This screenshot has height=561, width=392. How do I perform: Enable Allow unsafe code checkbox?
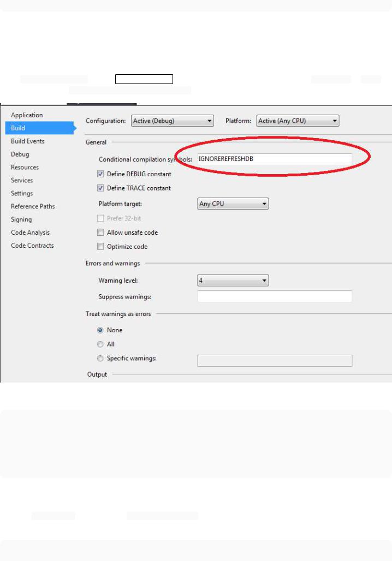click(x=100, y=232)
